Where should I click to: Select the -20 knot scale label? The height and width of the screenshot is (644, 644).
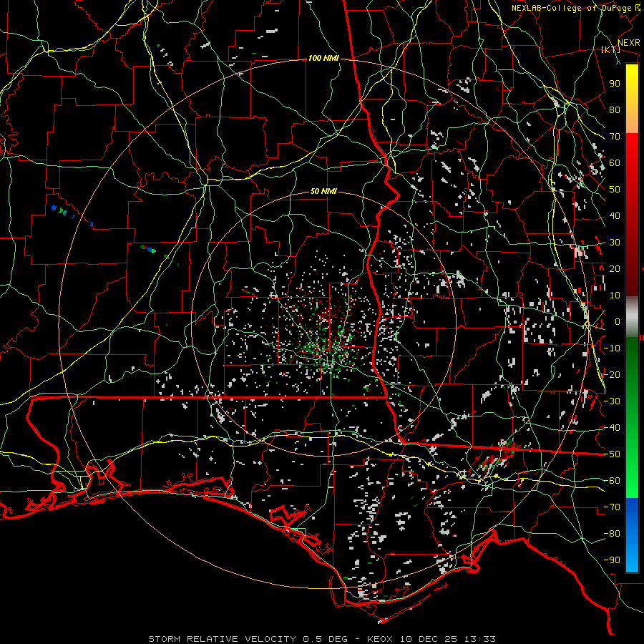612,374
